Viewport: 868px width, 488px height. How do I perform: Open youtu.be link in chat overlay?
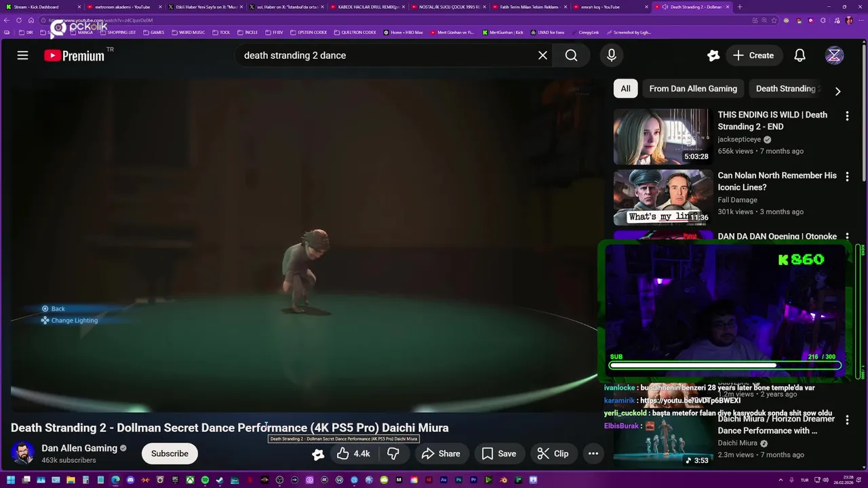point(690,401)
